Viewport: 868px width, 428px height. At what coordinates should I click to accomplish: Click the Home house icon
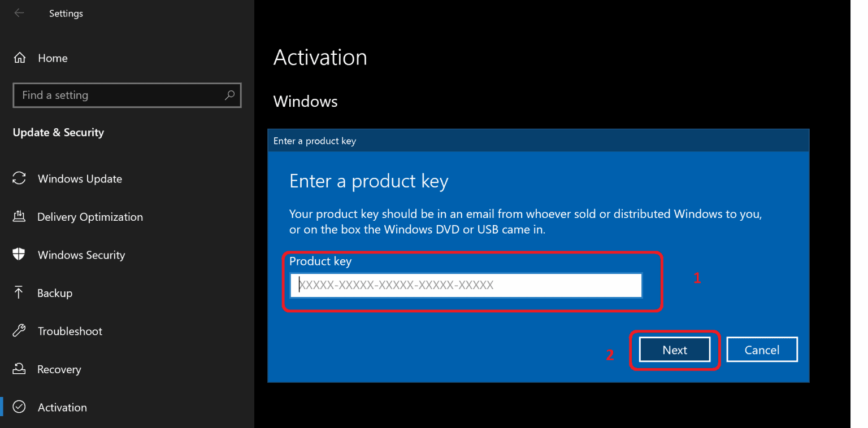point(19,58)
